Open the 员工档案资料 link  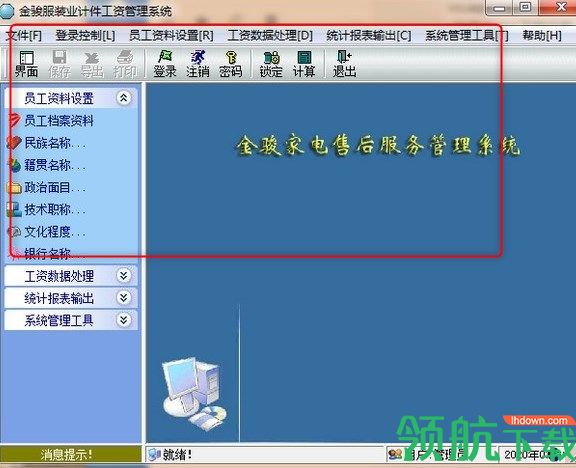59,120
